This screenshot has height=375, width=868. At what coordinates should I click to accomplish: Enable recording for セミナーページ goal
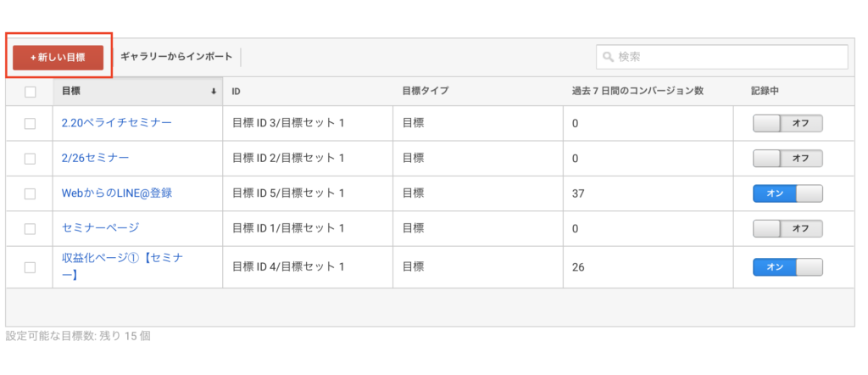[787, 228]
